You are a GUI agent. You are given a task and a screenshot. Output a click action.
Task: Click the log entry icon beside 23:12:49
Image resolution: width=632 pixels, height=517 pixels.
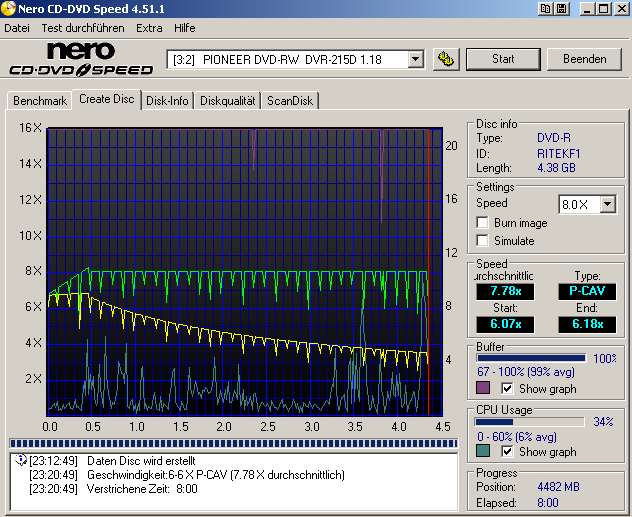click(19, 461)
